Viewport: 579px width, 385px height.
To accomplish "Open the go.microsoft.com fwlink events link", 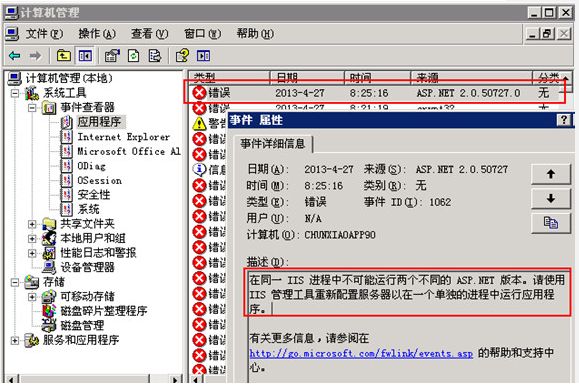I will click(361, 353).
